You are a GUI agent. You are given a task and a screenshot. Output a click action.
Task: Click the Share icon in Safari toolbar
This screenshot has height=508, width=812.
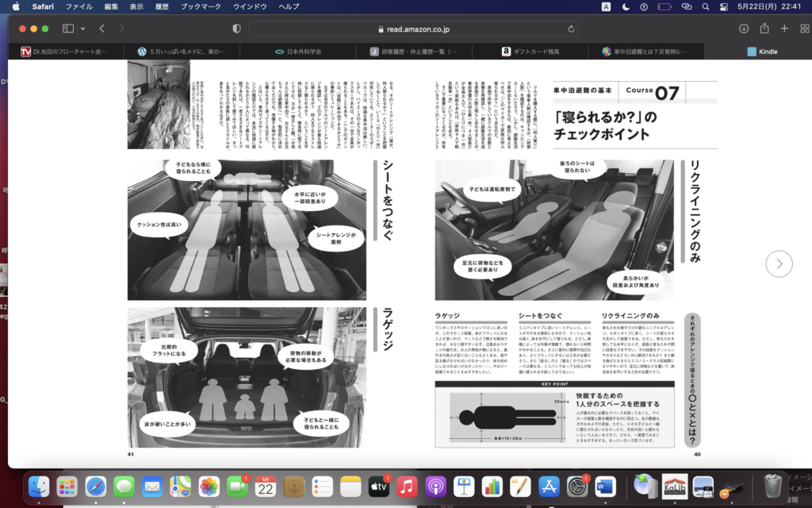(x=764, y=29)
